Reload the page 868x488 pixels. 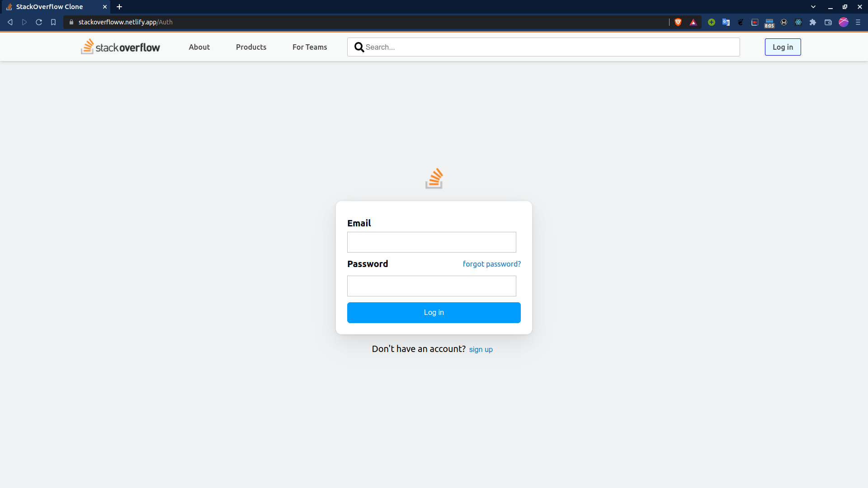coord(39,22)
